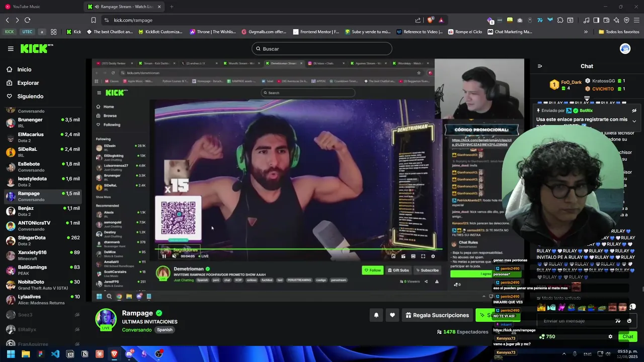The height and width of the screenshot is (362, 644).
Task: Open NobitaDoto channel in sidebar
Action: pos(42,285)
